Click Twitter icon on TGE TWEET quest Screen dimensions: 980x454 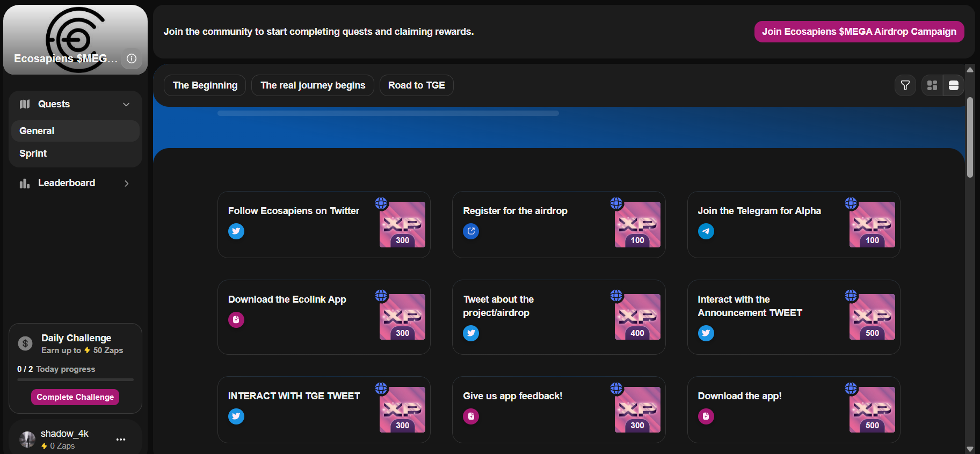pos(236,416)
